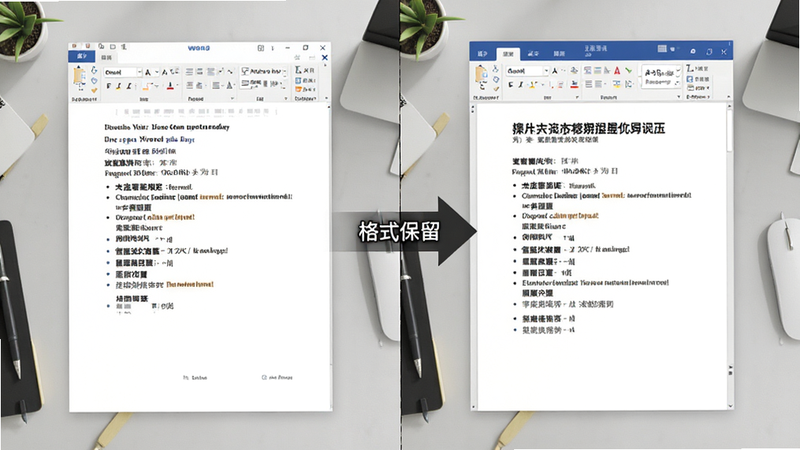This screenshot has width=800, height=450.
Task: Collapse the ribbon in the right window
Action: coord(729,96)
